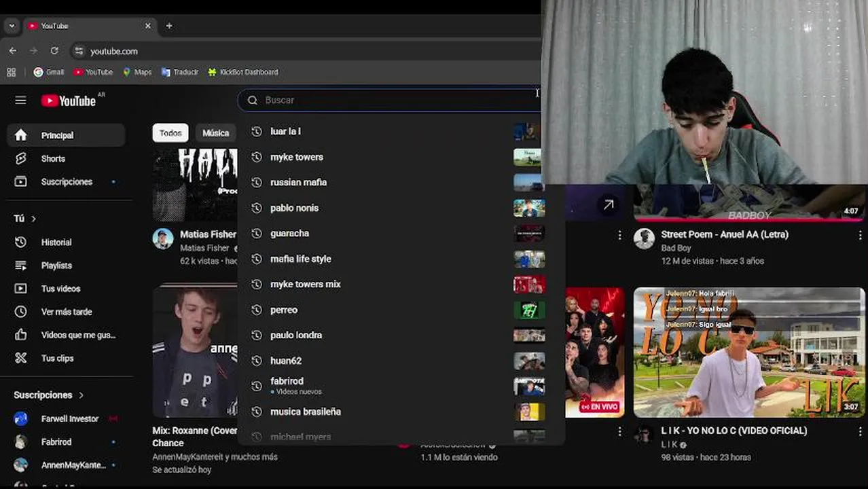Choose search suggestion perreo
Screen dimensions: 868x489
click(400, 310)
